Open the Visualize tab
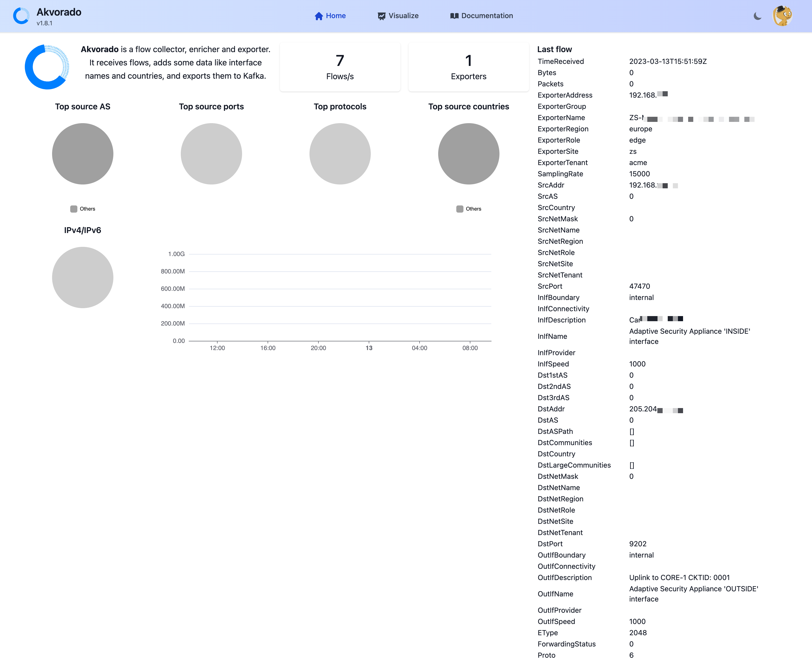 pyautogui.click(x=403, y=16)
